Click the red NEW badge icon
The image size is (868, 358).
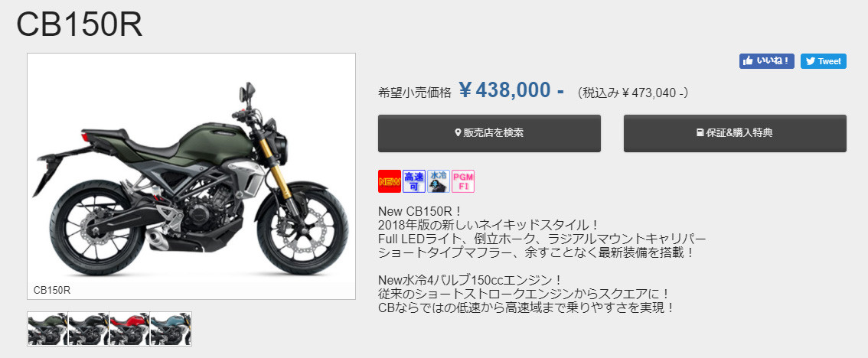coord(389,181)
